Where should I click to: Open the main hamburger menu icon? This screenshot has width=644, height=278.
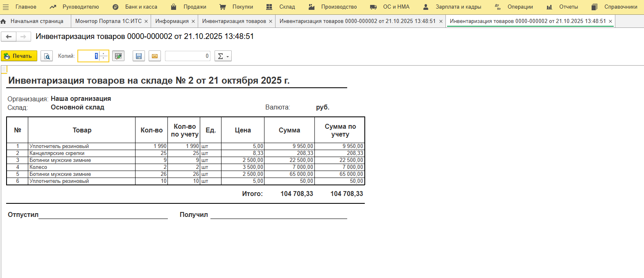coord(6,7)
